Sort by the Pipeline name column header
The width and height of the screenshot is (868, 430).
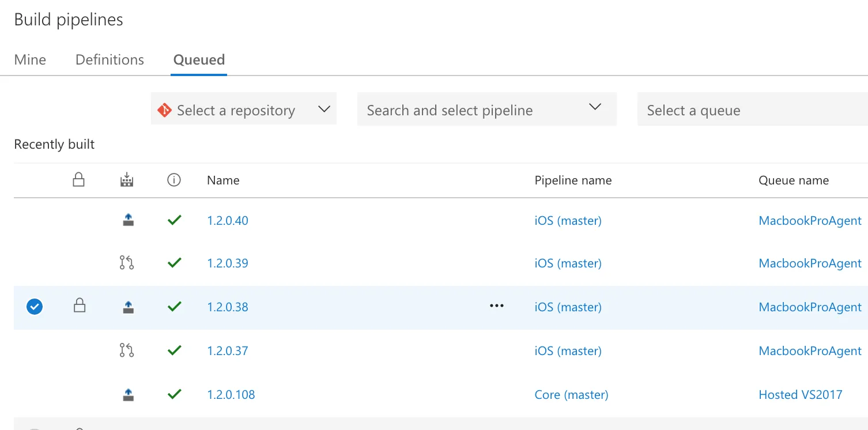pos(573,180)
